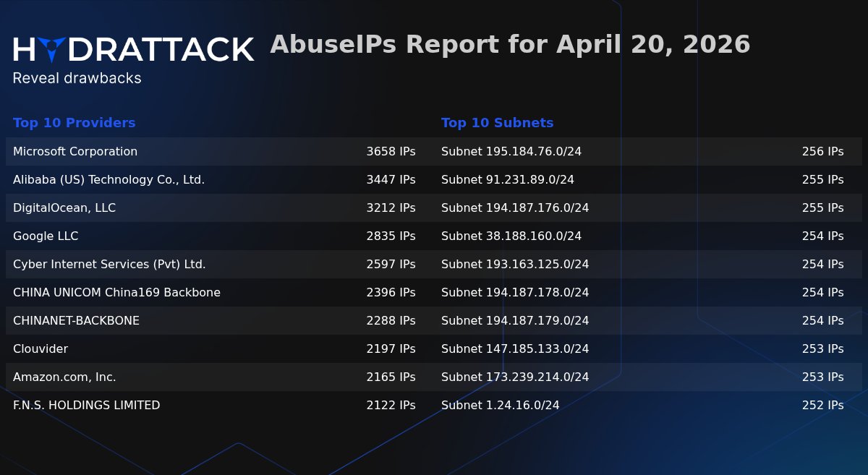The image size is (868, 475).
Task: Select Subnet 194.187.179.0/24
Action: click(515, 321)
